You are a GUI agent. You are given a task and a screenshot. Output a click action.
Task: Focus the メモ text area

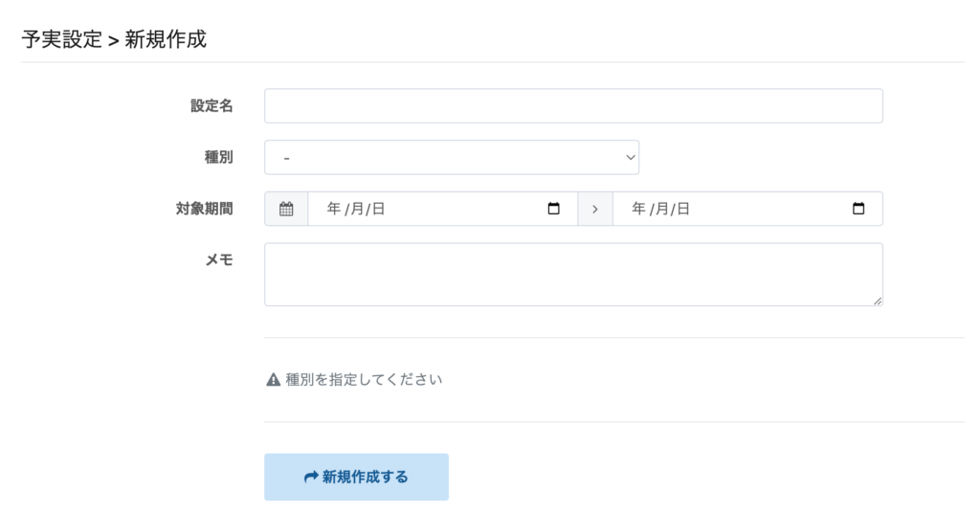pyautogui.click(x=573, y=274)
